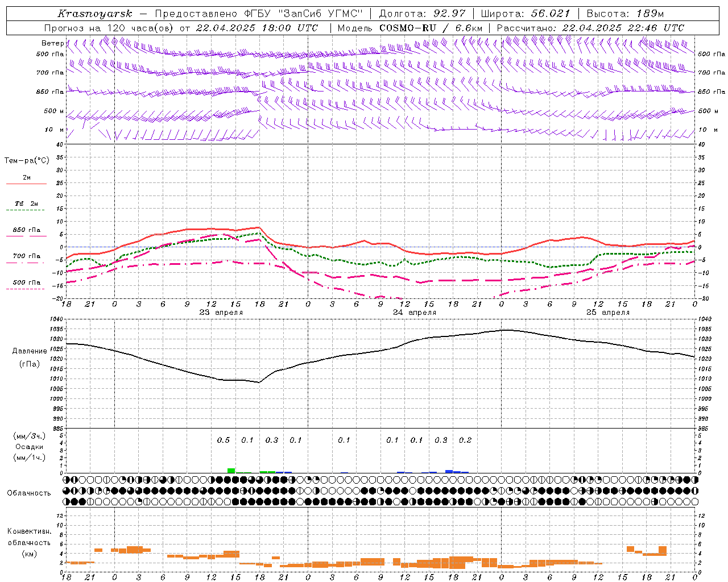Click the Осадки precipitation label
The image size is (728, 582).
point(30,447)
